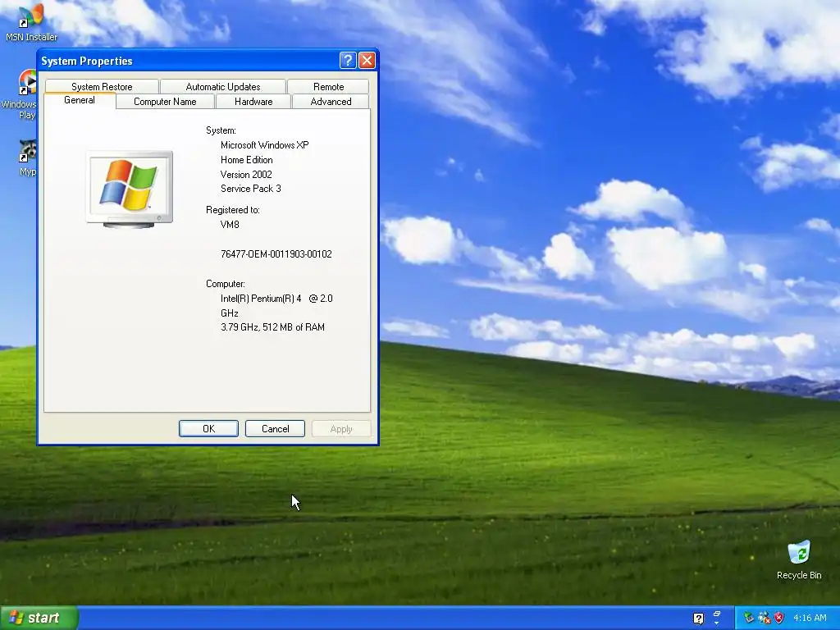Go to the Computer Name tab

tap(165, 101)
